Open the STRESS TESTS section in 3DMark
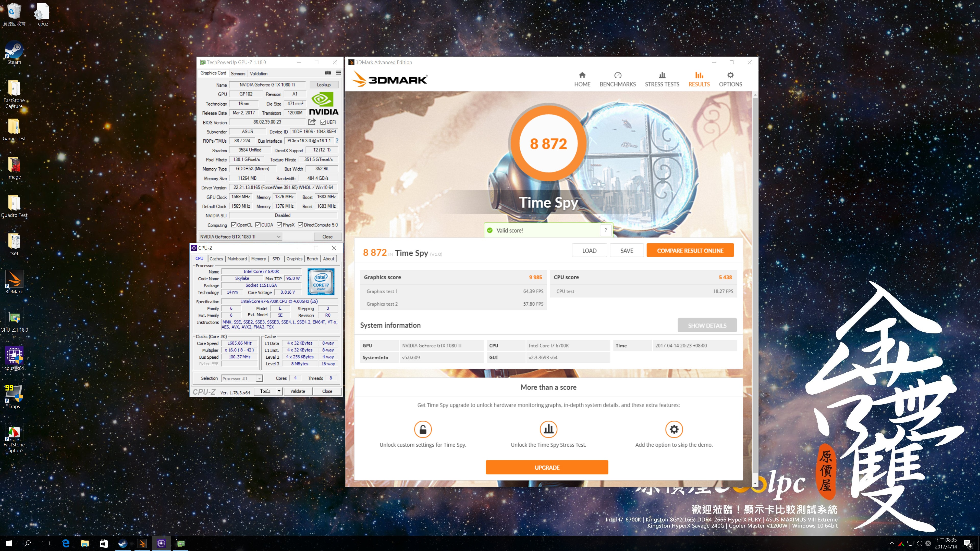Viewport: 980px width, 551px height. [x=662, y=80]
